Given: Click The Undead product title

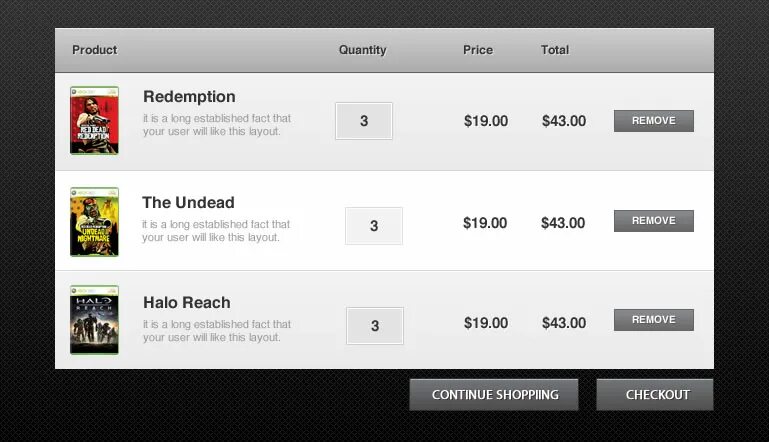Looking at the screenshot, I should coord(188,203).
